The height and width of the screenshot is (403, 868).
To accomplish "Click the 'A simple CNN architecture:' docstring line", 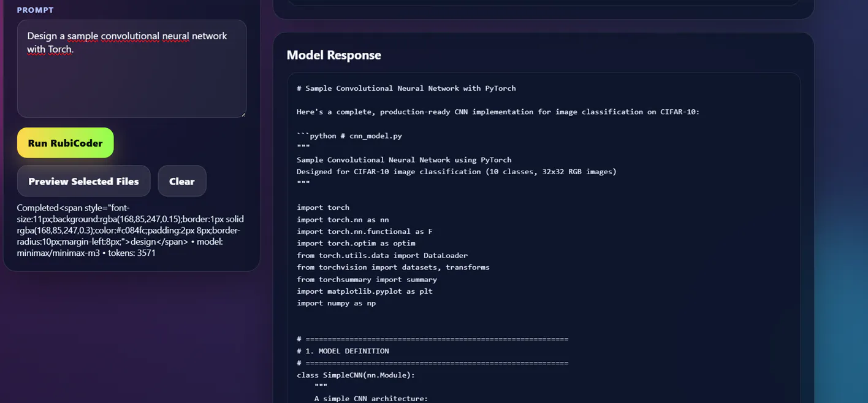I will click(x=371, y=399).
